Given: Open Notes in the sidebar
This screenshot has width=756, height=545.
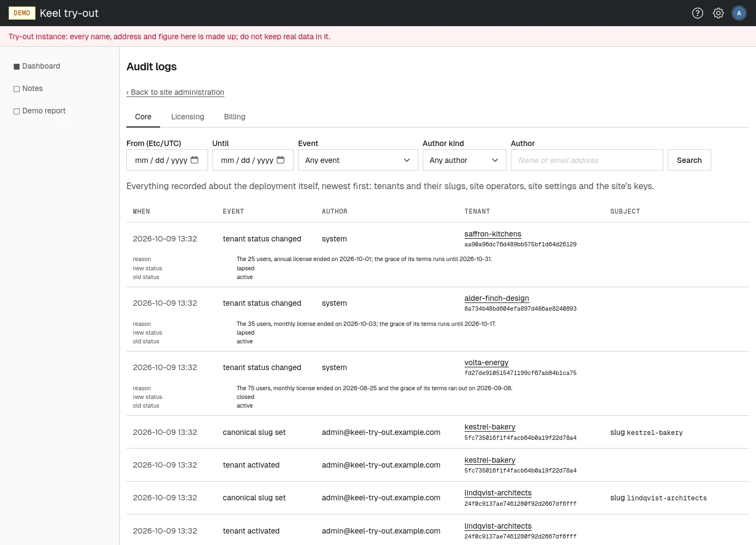Looking at the screenshot, I should tap(32, 88).
